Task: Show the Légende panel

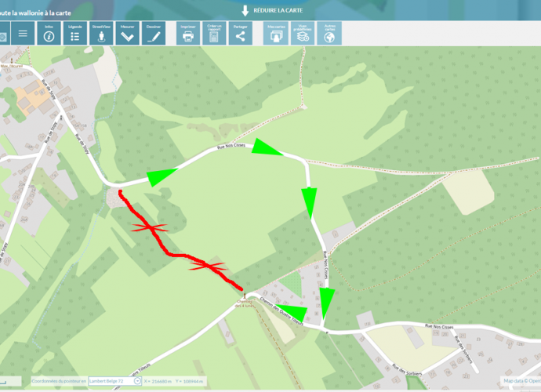Action: [x=74, y=33]
